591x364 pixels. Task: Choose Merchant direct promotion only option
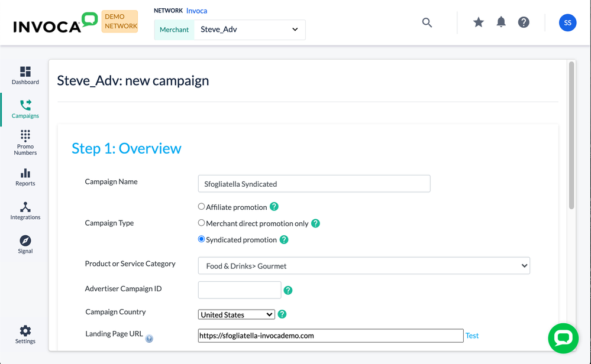(202, 223)
